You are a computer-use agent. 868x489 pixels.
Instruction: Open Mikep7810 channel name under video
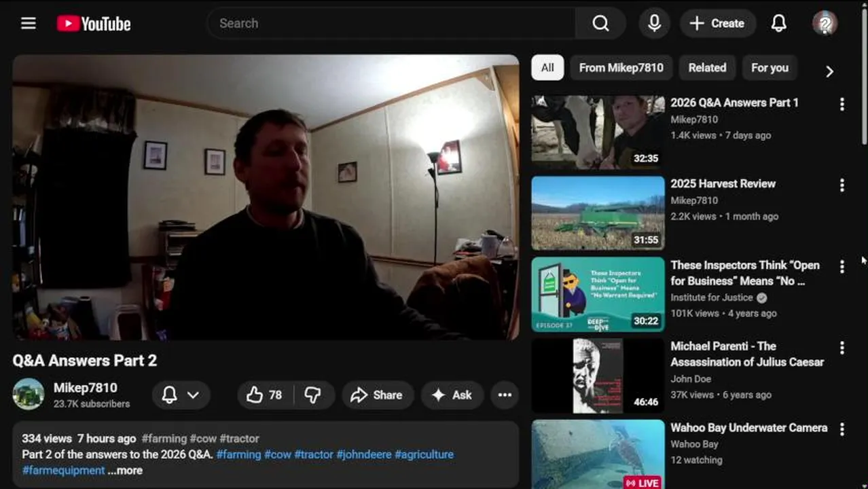(x=86, y=388)
